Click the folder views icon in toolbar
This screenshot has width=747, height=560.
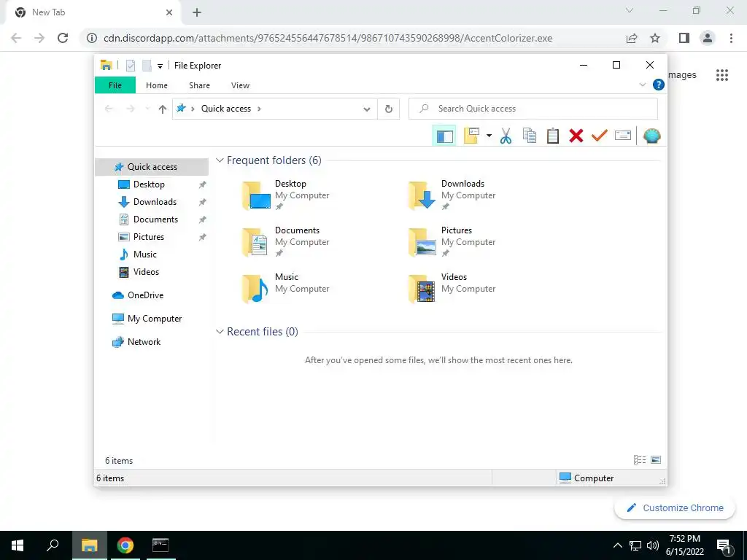(x=471, y=136)
